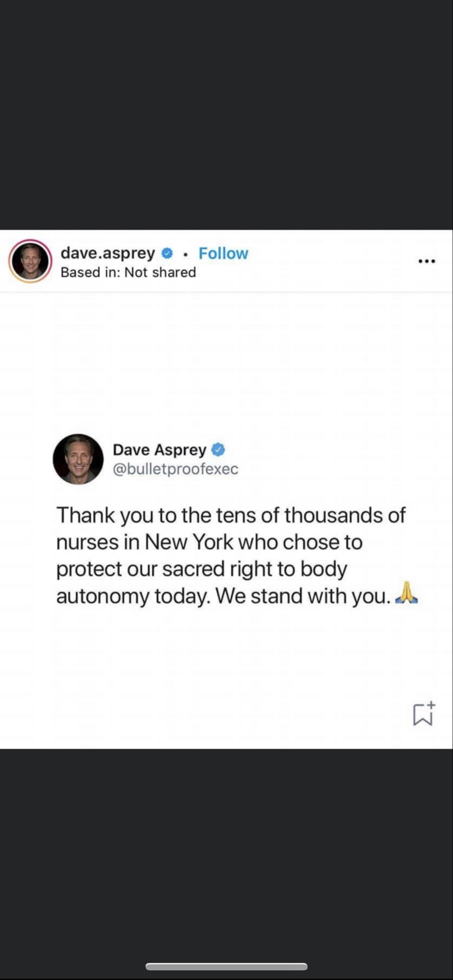The height and width of the screenshot is (980, 453).
Task: Tap the dark area above the post
Action: [226, 115]
